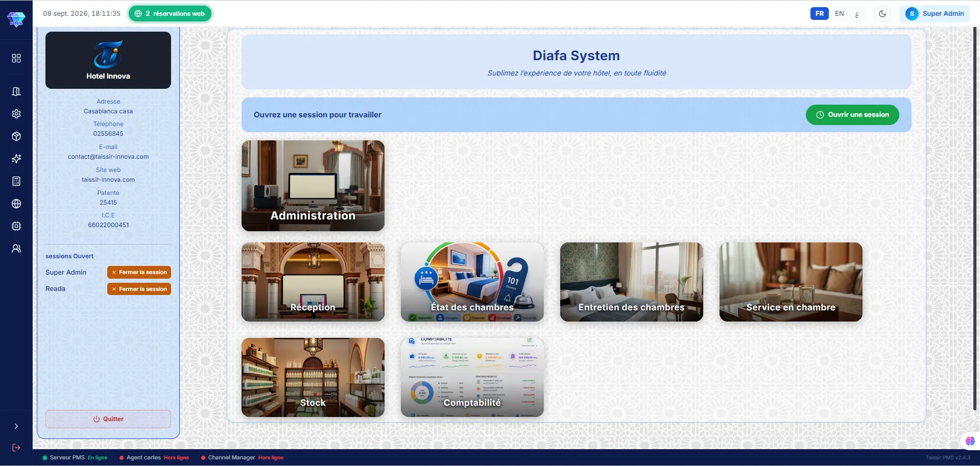Click the address Casablanca casa
980x466 pixels.
[x=108, y=111]
